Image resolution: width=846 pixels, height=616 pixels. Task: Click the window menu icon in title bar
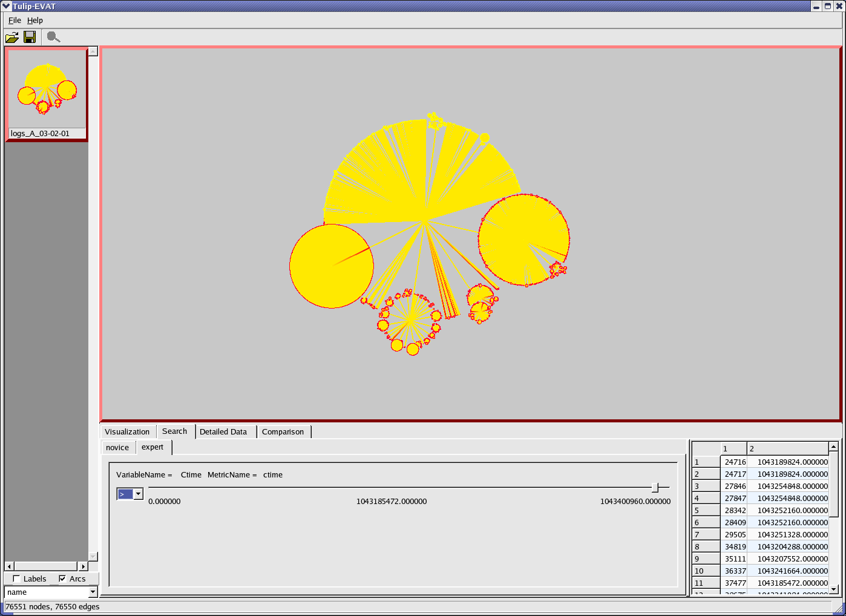tap(7, 6)
